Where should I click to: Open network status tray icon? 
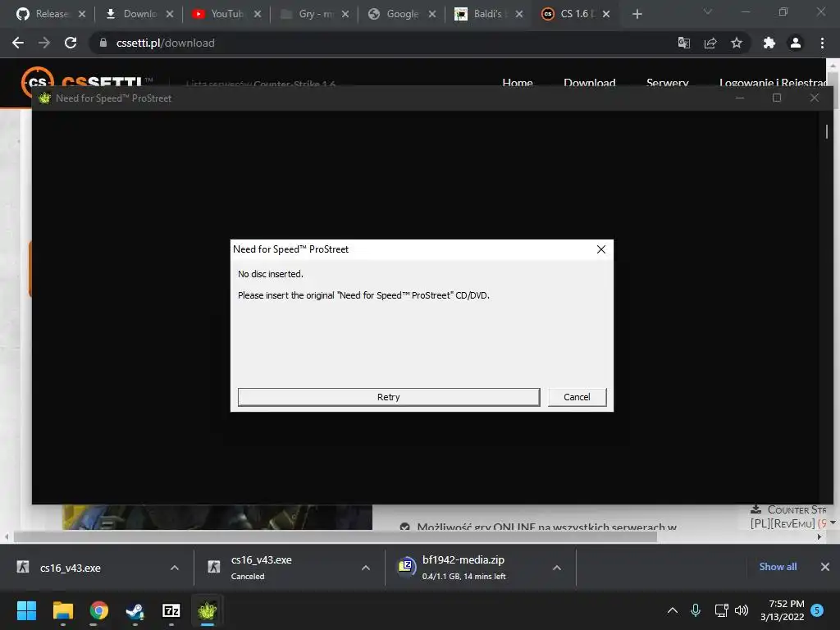[721, 610]
